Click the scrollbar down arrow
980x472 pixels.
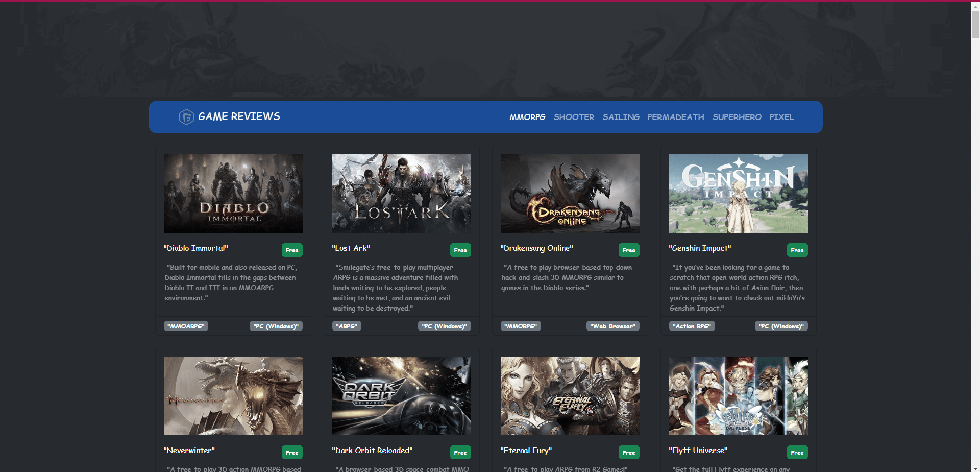[975, 467]
